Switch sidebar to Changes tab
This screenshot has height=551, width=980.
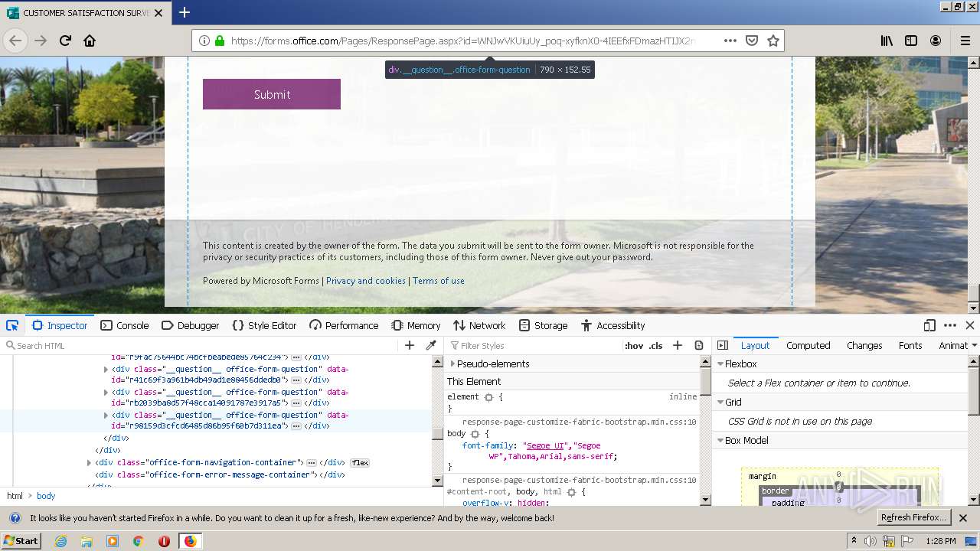point(864,345)
